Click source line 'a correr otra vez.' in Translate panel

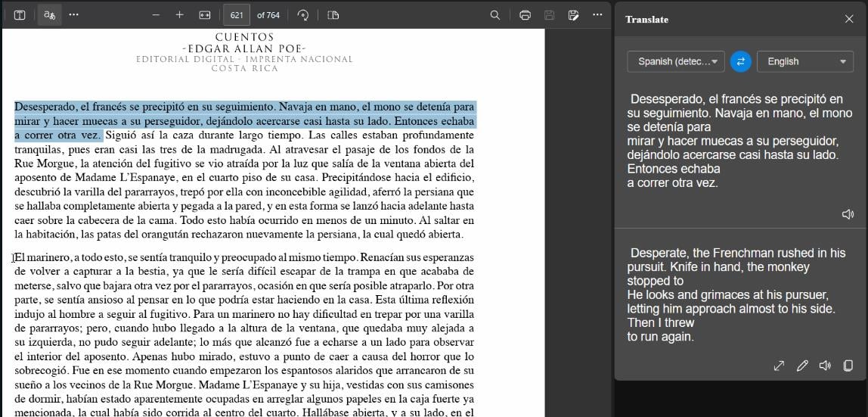(x=673, y=182)
